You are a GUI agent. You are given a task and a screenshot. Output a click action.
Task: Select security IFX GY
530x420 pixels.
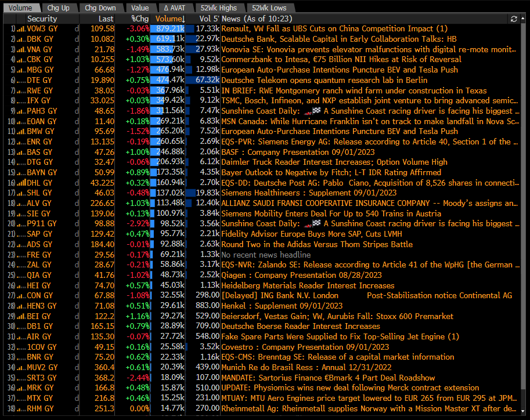click(38, 101)
